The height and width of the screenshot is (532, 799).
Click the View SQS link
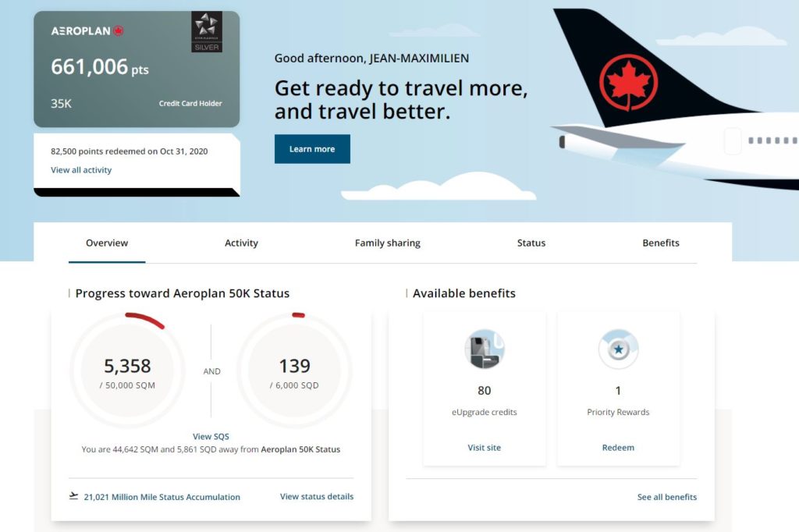[x=211, y=436]
